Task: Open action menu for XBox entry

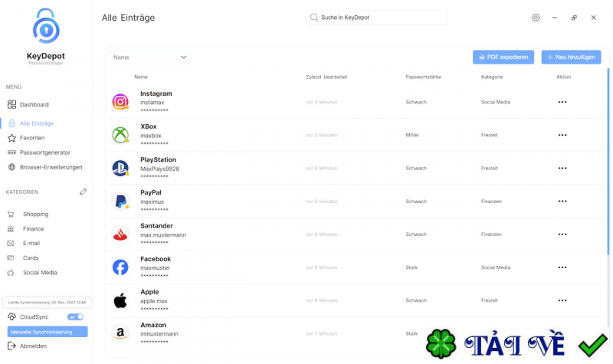Action: 562,135
